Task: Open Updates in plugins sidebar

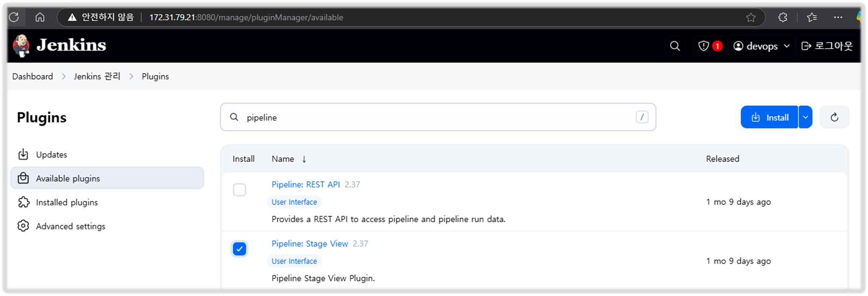Action: (107, 154)
